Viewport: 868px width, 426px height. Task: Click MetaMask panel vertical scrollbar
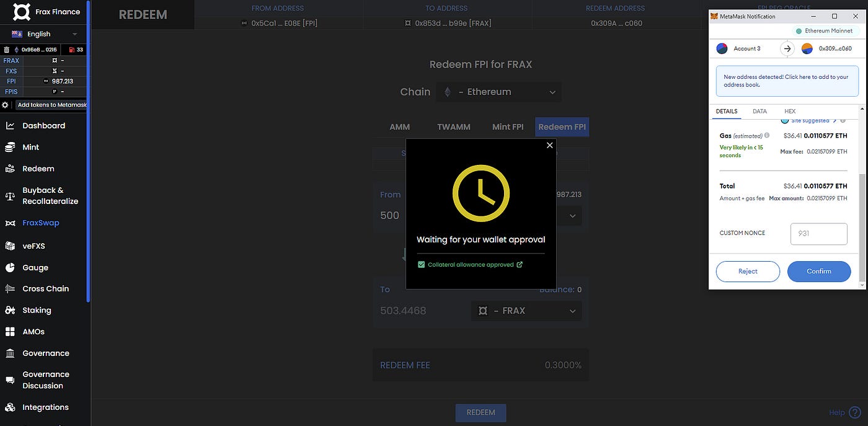pyautogui.click(x=862, y=226)
